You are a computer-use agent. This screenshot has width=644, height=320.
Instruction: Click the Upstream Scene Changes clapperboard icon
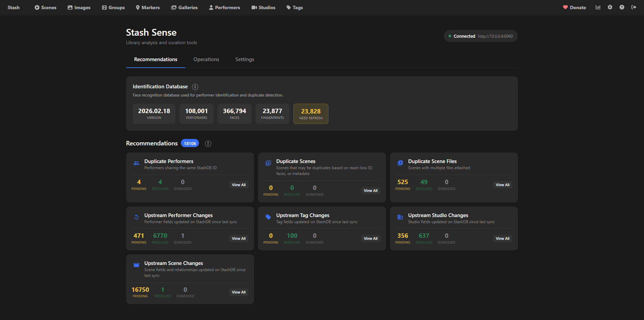click(x=136, y=265)
